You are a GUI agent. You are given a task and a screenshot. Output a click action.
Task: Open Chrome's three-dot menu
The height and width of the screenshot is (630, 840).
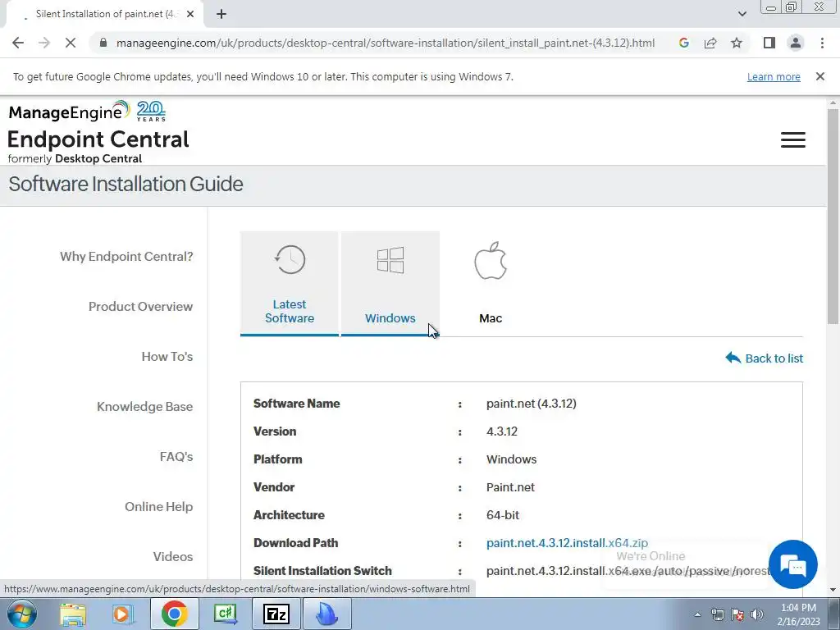click(x=822, y=43)
